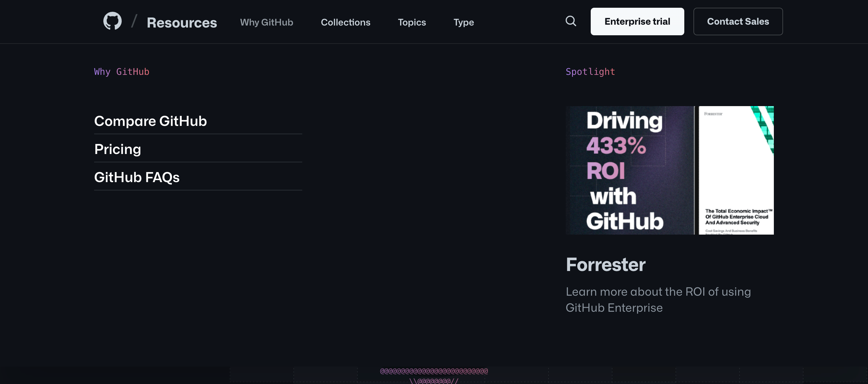This screenshot has width=868, height=384.
Task: View GitHub Pricing
Action: [x=118, y=149]
